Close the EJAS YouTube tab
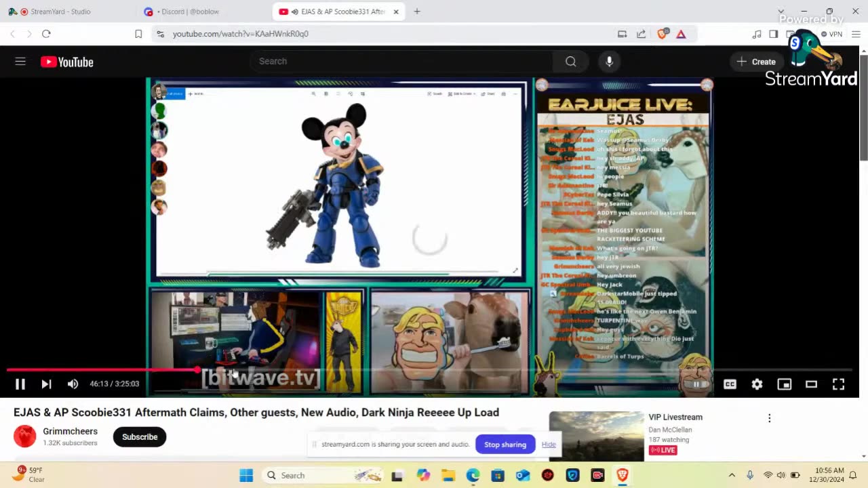The height and width of the screenshot is (488, 868). pyautogui.click(x=396, y=12)
